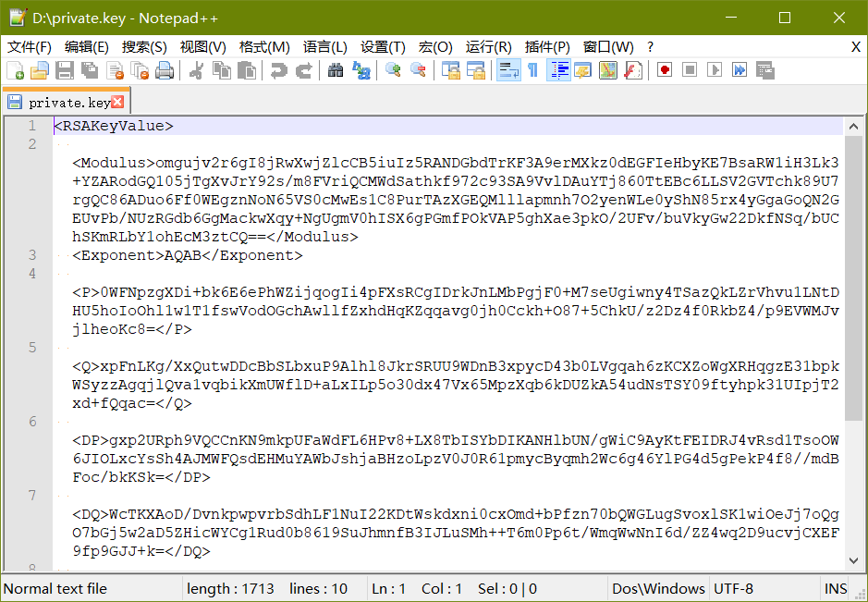
Task: Open Find with the binoculars icon
Action: tap(336, 70)
